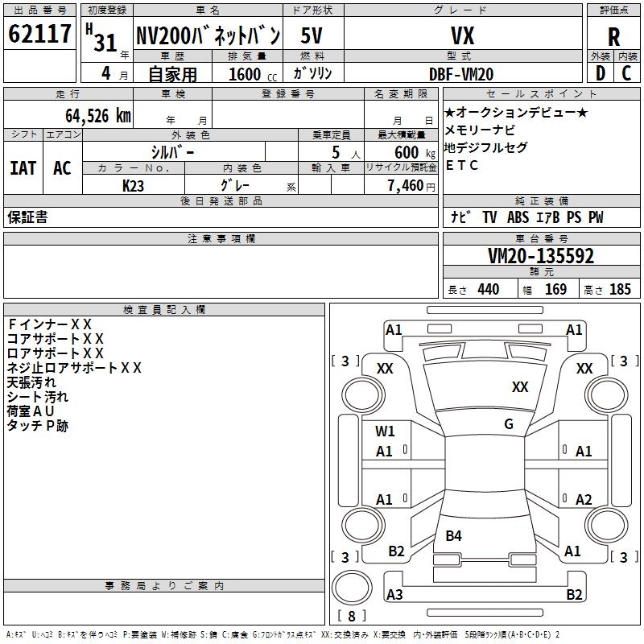Select ABS in genuine equipment

click(518, 217)
